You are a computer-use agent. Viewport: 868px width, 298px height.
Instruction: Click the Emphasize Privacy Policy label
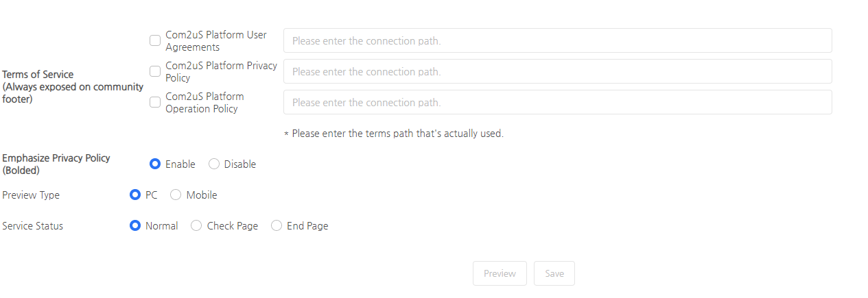[x=56, y=158]
